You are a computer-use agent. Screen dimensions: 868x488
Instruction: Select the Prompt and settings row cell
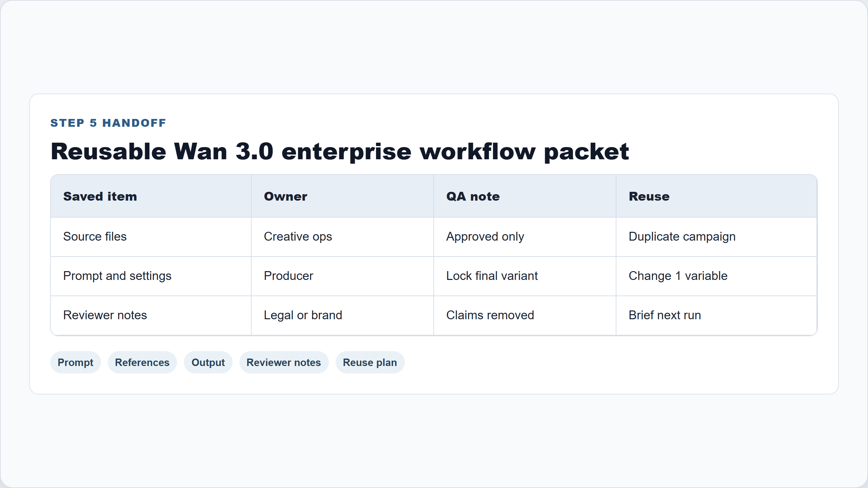151,276
